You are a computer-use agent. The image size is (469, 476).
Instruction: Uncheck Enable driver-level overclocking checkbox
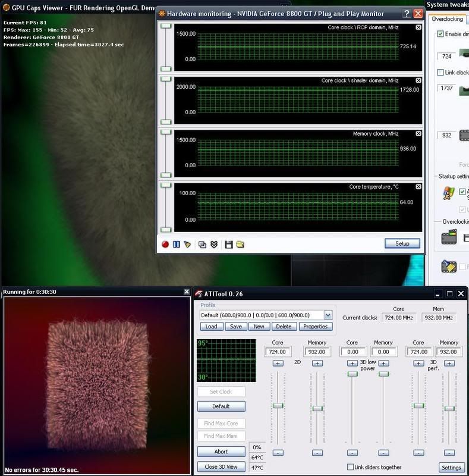coord(440,35)
